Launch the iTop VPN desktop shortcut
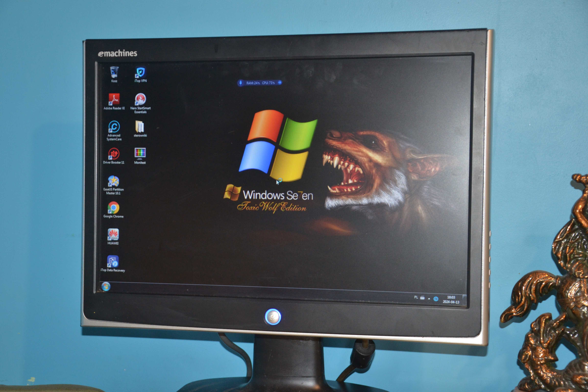Image resolution: width=588 pixels, height=392 pixels. coord(140,74)
